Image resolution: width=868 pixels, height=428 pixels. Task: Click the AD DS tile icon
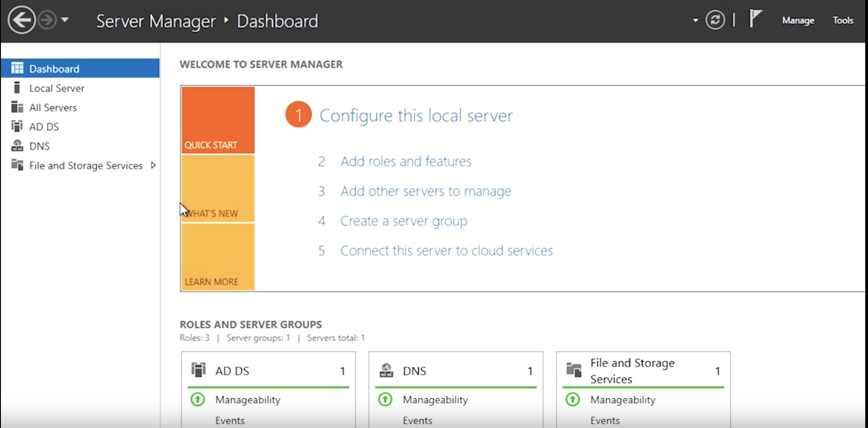(198, 370)
